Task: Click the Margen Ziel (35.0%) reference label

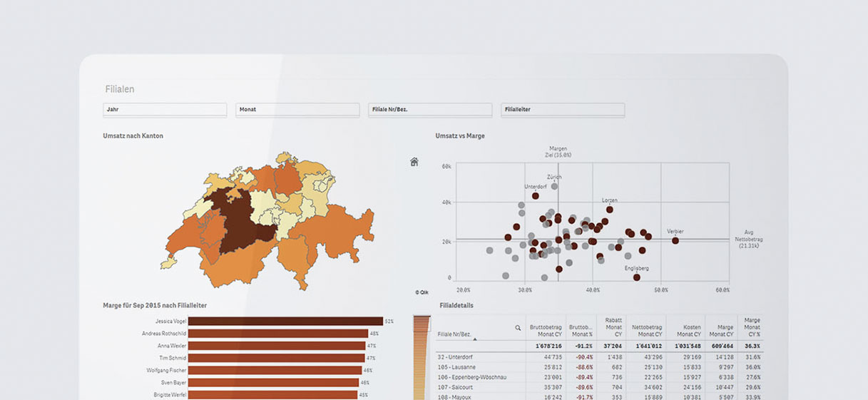Action: pyautogui.click(x=558, y=152)
